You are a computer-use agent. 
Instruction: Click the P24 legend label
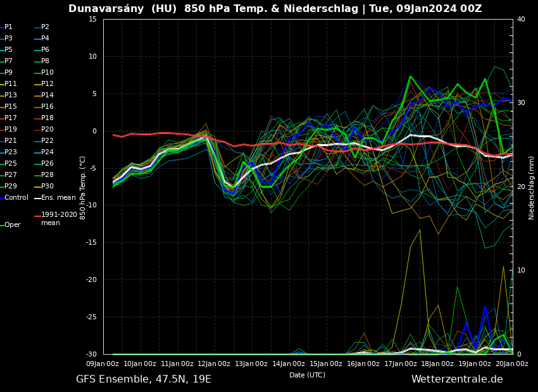point(47,152)
